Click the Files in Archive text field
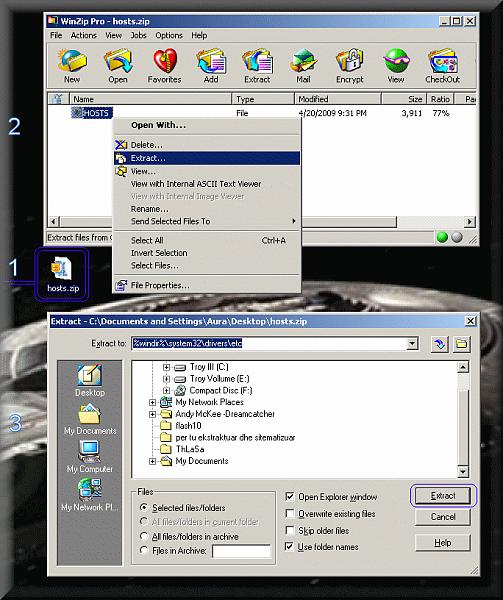The image size is (503, 600). pyautogui.click(x=241, y=551)
